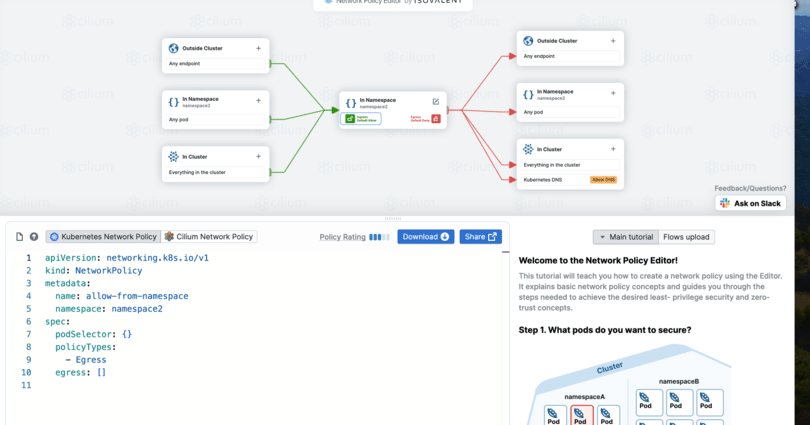810x425 pixels.
Task: Click highlighted red Pod in namespaceA diagram
Action: (581, 416)
